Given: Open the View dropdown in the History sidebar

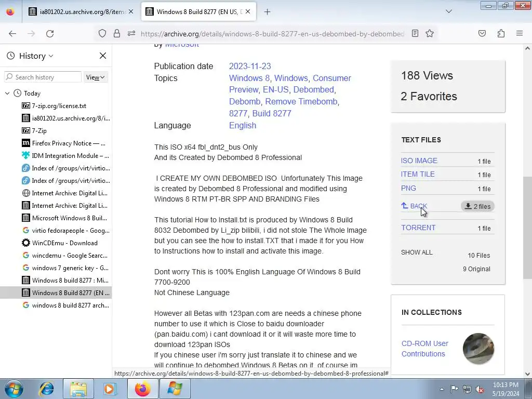Looking at the screenshot, I should [x=96, y=77].
